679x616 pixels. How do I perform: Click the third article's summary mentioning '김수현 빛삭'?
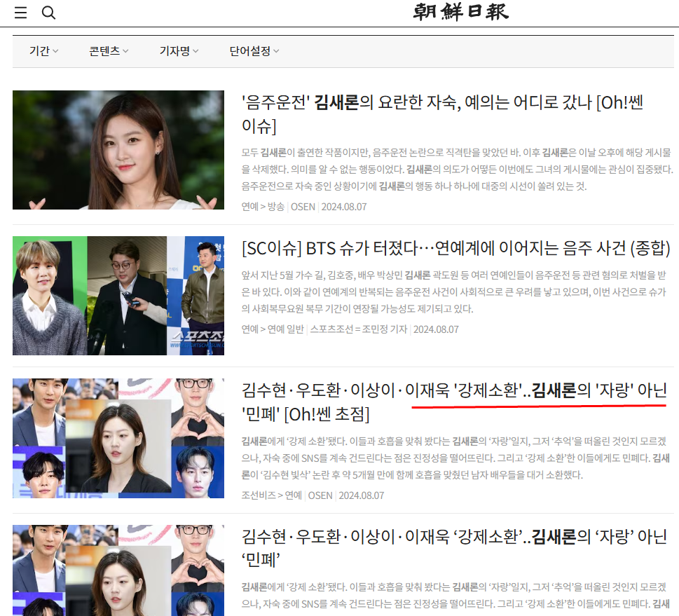(x=455, y=458)
